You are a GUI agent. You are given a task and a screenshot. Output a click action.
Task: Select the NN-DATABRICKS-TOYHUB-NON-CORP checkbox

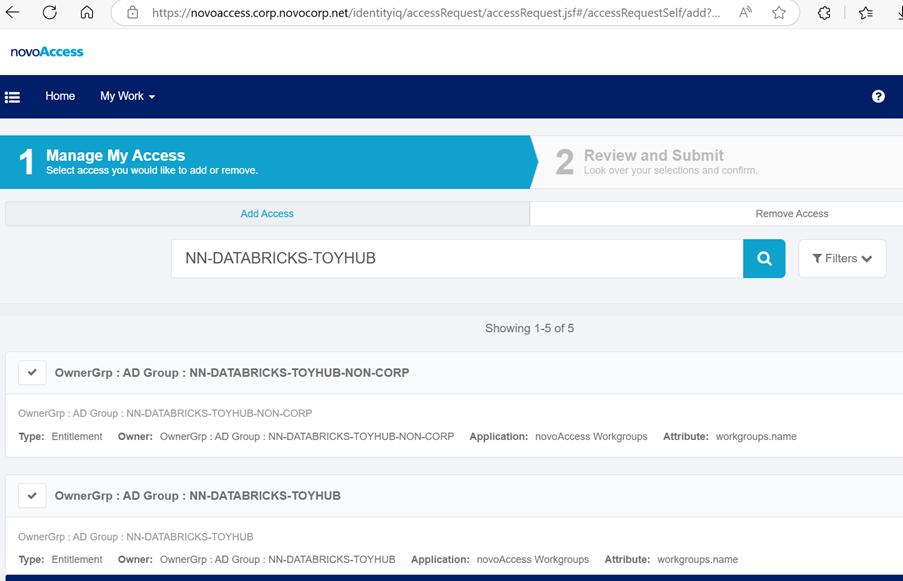pyautogui.click(x=32, y=373)
